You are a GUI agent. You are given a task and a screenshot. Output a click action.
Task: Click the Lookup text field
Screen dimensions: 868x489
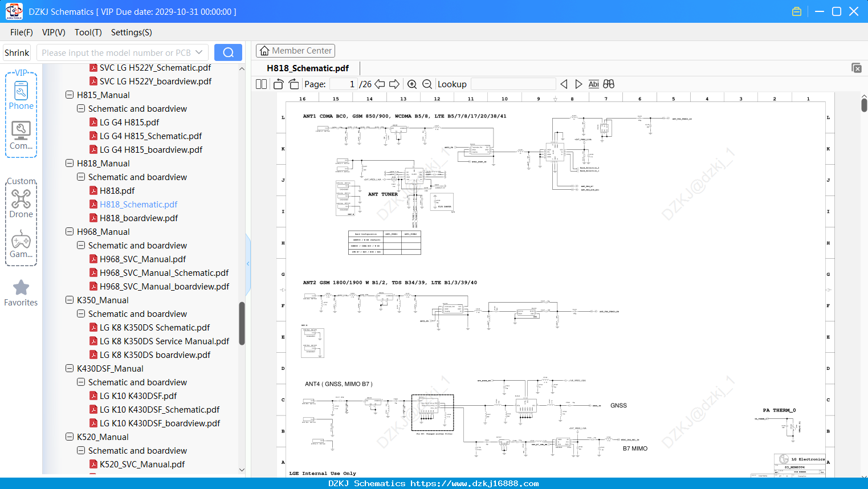(513, 84)
